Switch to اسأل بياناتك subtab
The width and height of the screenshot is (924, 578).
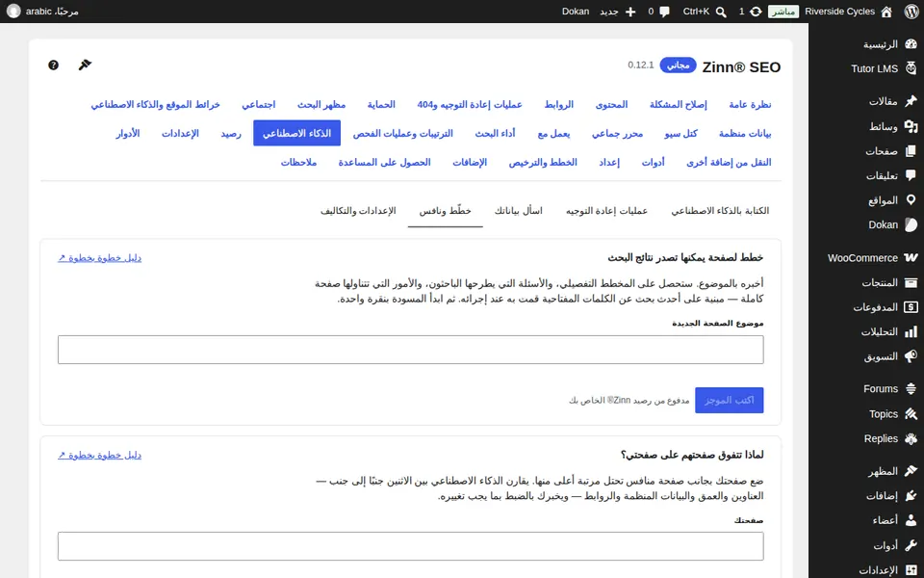[x=519, y=211]
